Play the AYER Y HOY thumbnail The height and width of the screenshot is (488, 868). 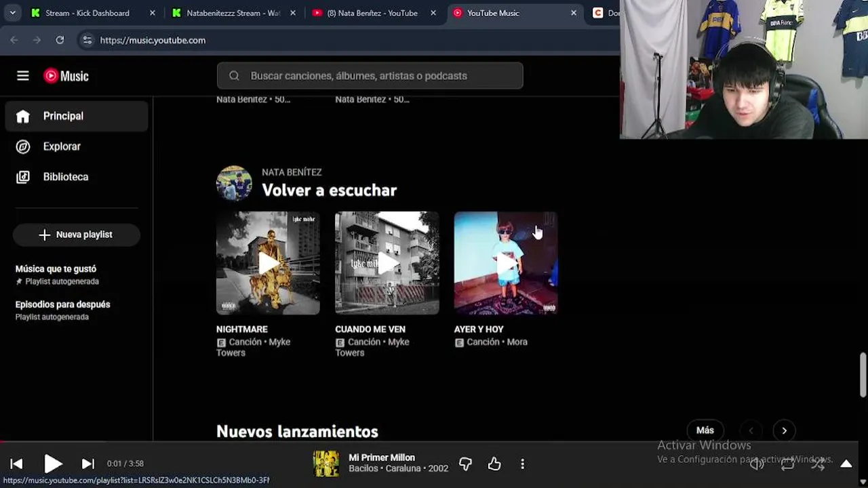505,263
